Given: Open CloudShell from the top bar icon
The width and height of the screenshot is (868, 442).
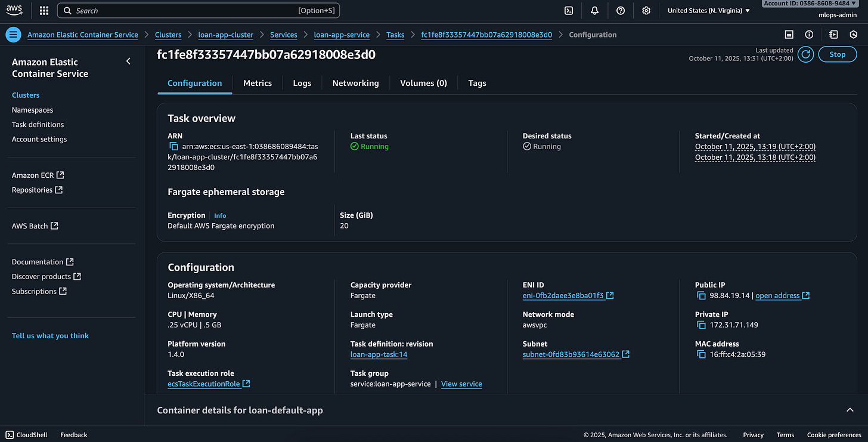Looking at the screenshot, I should (x=569, y=11).
